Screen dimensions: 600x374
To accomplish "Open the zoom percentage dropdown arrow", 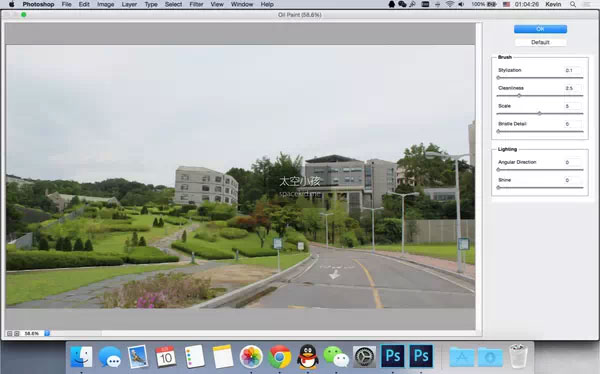I will pos(47,333).
